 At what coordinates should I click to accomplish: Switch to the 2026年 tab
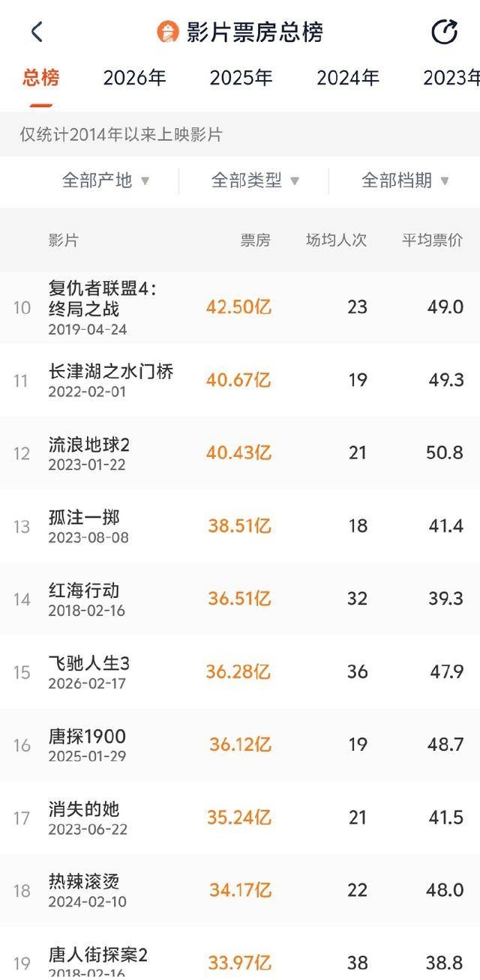pyautogui.click(x=134, y=78)
